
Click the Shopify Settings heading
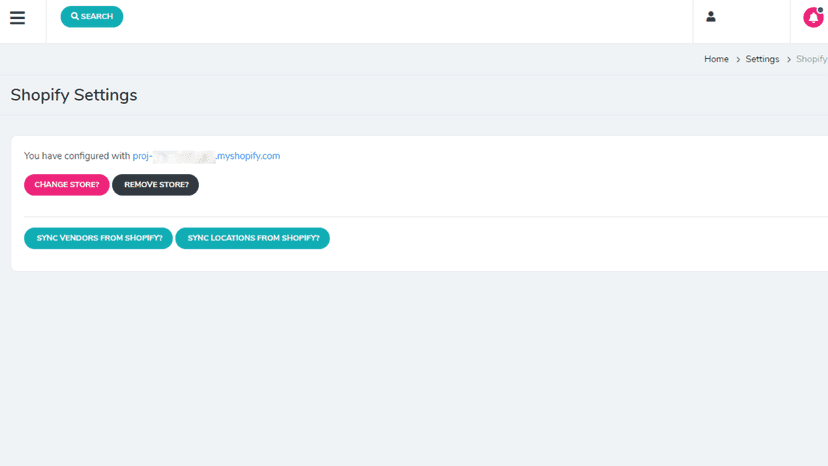(74, 95)
